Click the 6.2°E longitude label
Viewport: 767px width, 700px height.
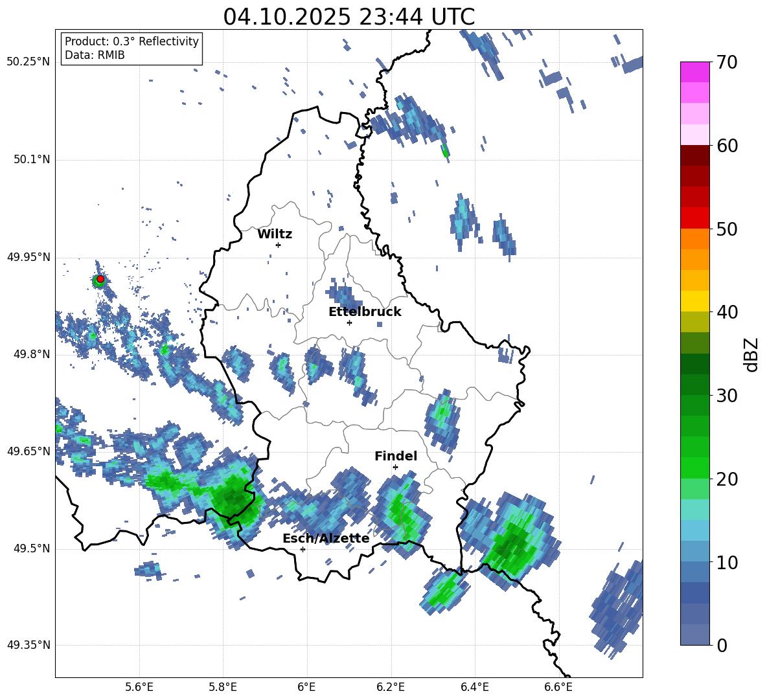coord(391,687)
